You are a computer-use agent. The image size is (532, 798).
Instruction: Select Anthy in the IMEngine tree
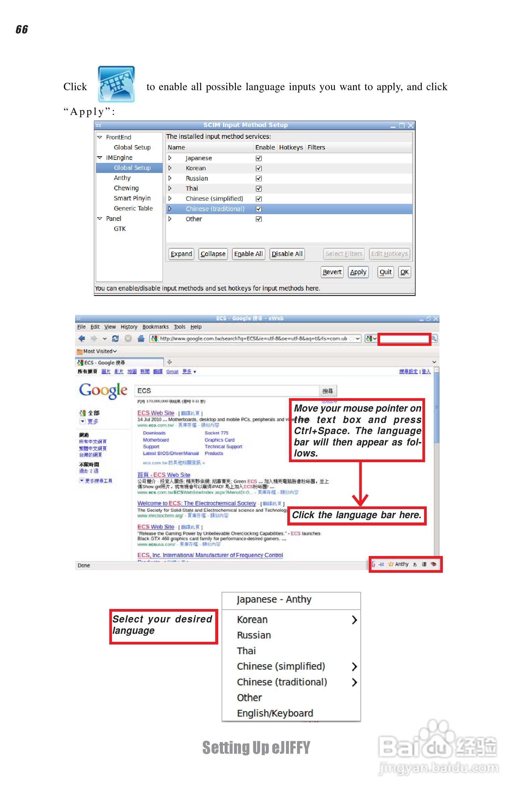[x=122, y=178]
